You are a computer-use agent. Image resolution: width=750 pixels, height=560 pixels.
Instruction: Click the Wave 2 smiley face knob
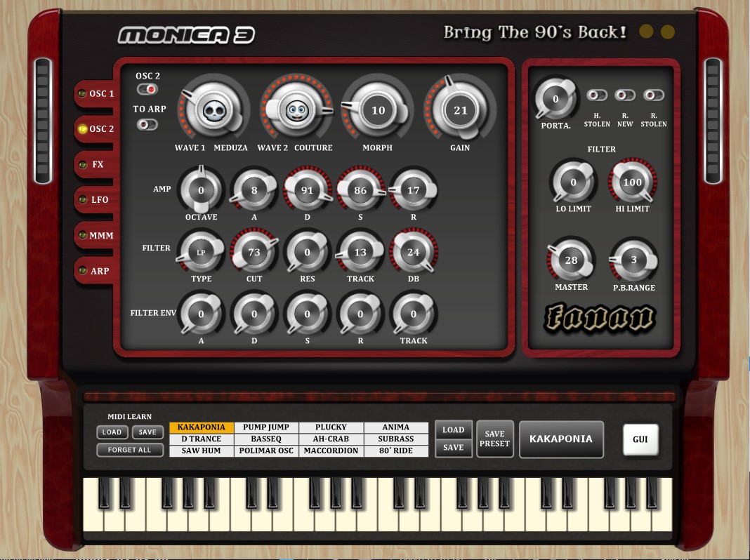click(x=295, y=110)
